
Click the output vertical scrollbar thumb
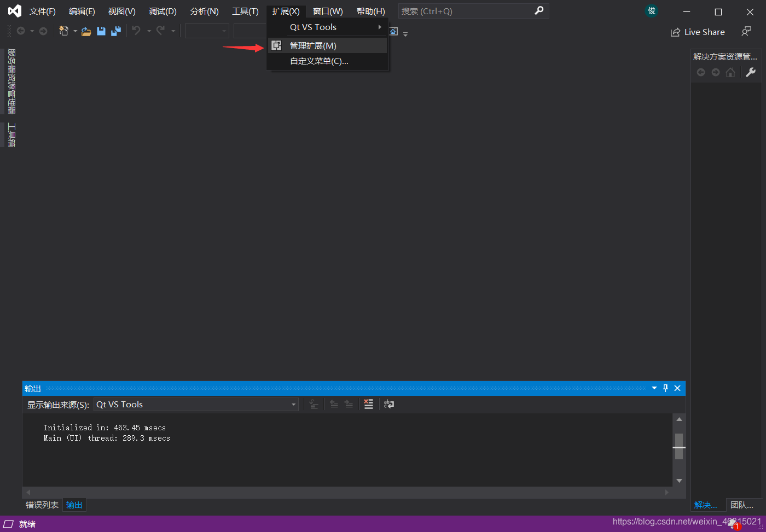pyautogui.click(x=679, y=446)
